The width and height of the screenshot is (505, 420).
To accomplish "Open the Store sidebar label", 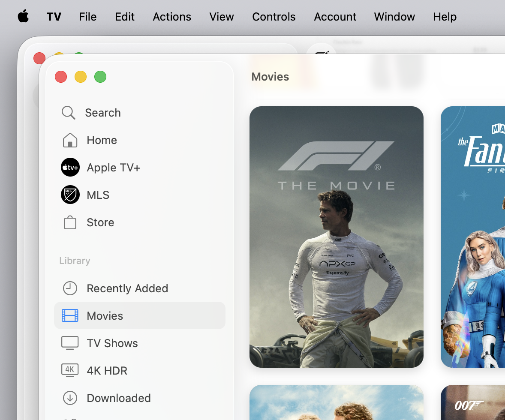I will point(100,222).
